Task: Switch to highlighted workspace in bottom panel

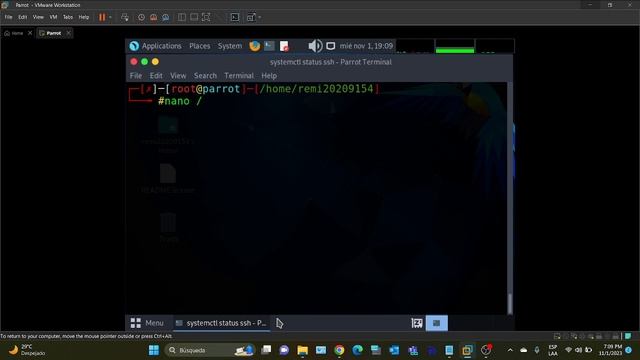Action: tap(436, 323)
